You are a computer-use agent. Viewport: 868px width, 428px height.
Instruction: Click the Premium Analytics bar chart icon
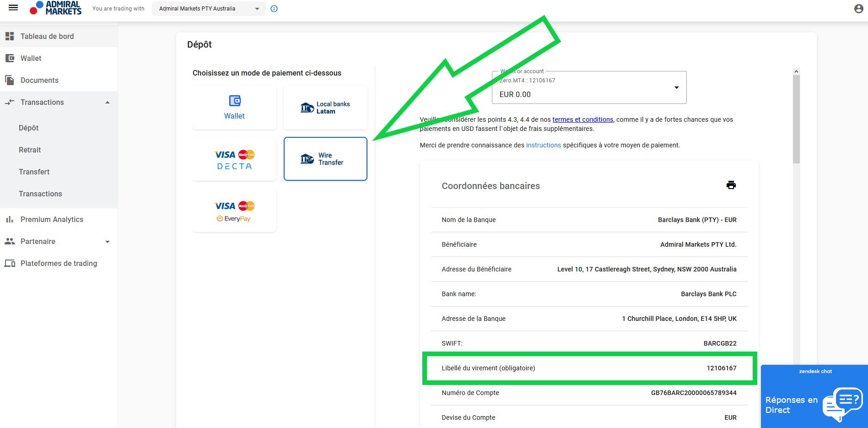[x=10, y=219]
